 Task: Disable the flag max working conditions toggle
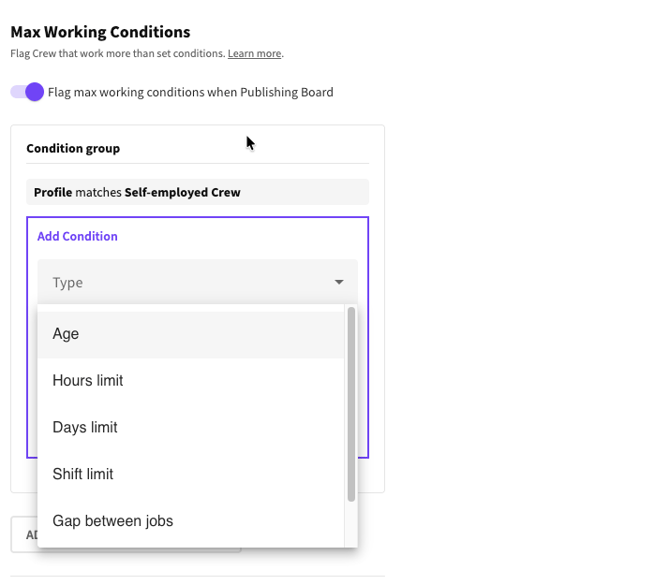point(28,92)
